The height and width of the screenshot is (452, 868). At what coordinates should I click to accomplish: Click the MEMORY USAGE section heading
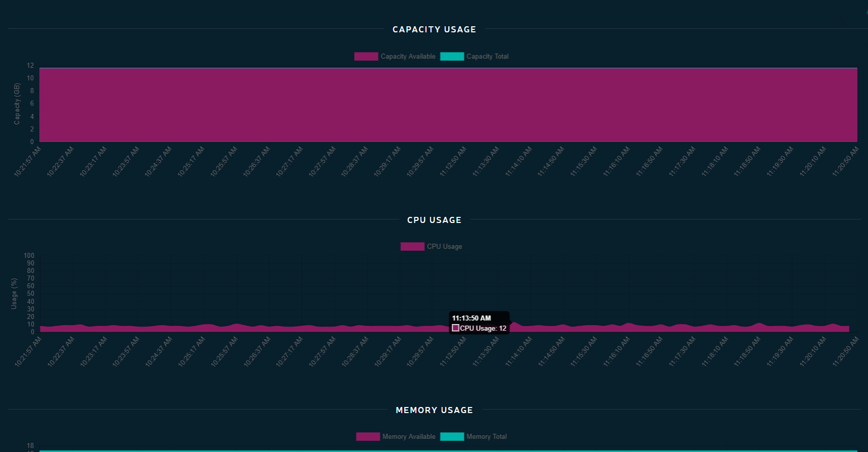click(x=435, y=410)
